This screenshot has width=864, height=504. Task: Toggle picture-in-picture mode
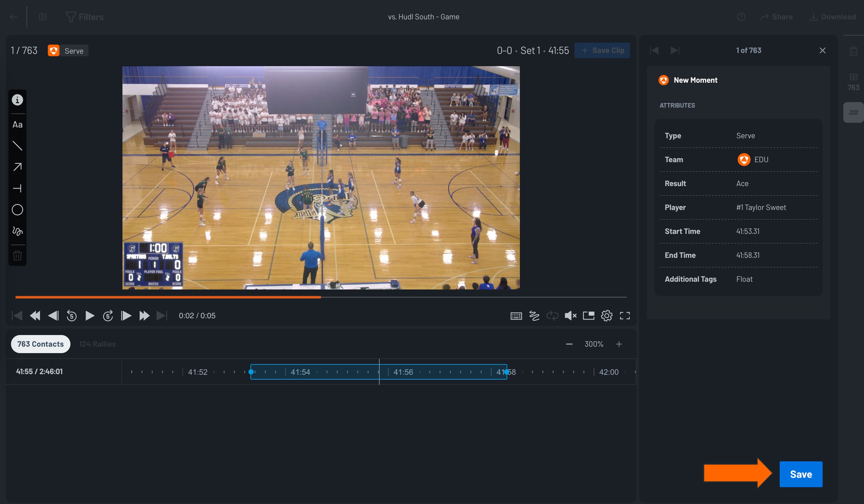point(589,315)
